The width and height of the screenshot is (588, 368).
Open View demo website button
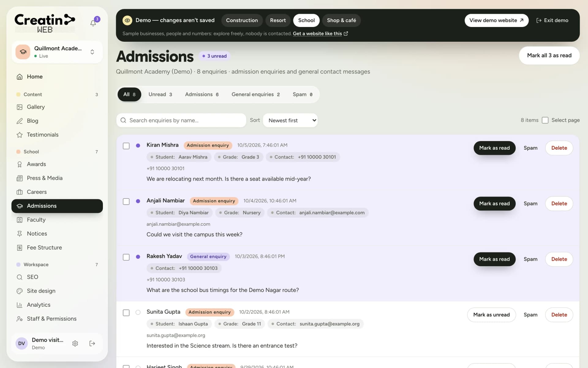click(x=496, y=20)
